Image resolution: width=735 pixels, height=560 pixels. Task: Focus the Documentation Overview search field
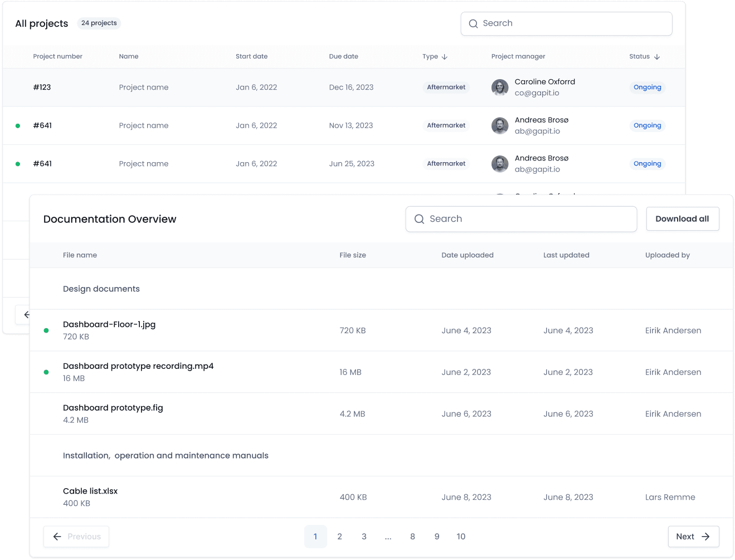pos(521,219)
